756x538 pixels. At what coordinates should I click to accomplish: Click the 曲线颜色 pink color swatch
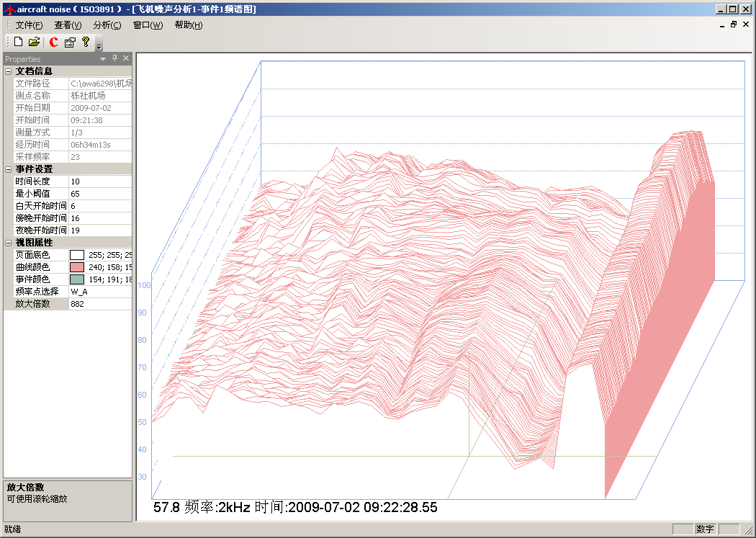[76, 267]
